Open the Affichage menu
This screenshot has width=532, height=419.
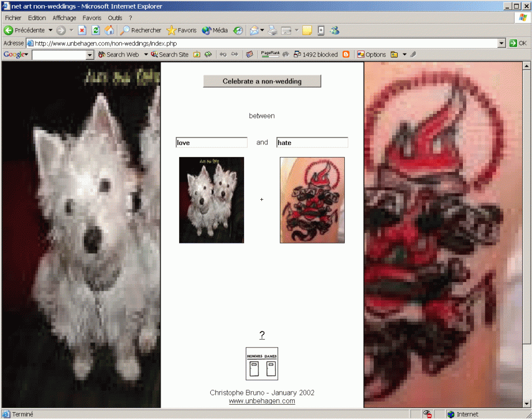[64, 18]
